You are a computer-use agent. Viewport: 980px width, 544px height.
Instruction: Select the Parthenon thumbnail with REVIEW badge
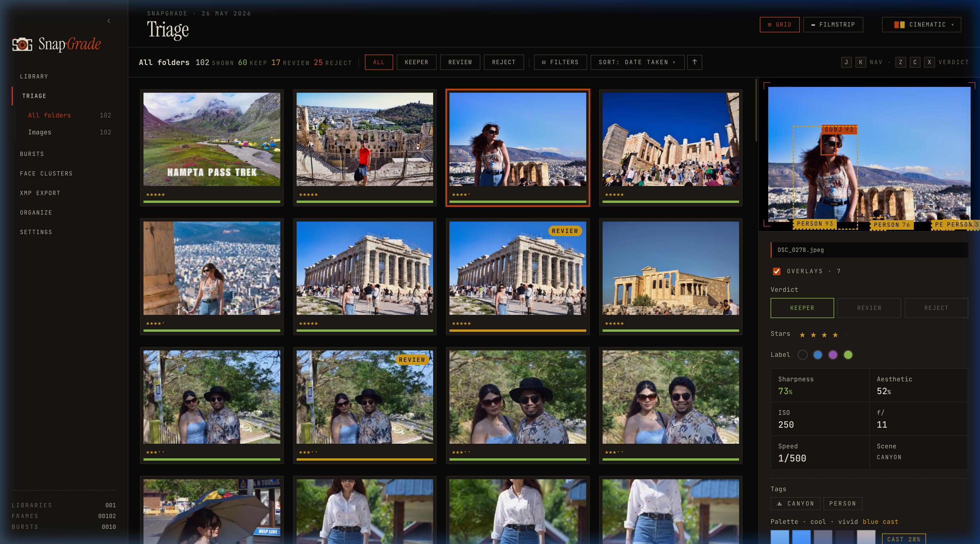click(x=517, y=269)
